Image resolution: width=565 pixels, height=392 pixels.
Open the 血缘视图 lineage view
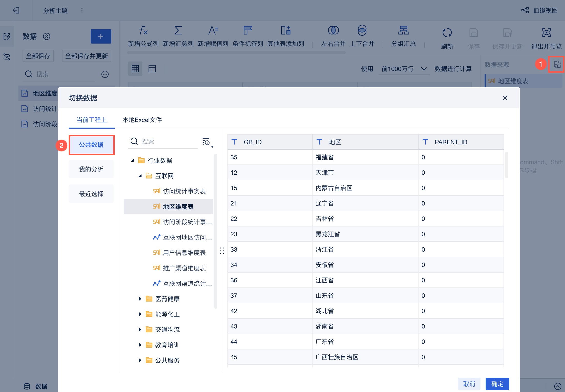540,11
